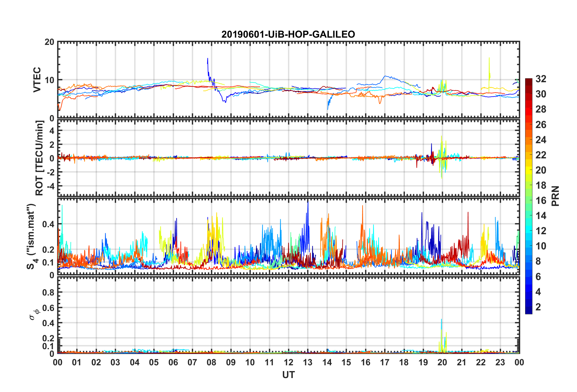This screenshot has width=577, height=392.
Task: Select x-axis hour tick 13
Action: (308, 362)
